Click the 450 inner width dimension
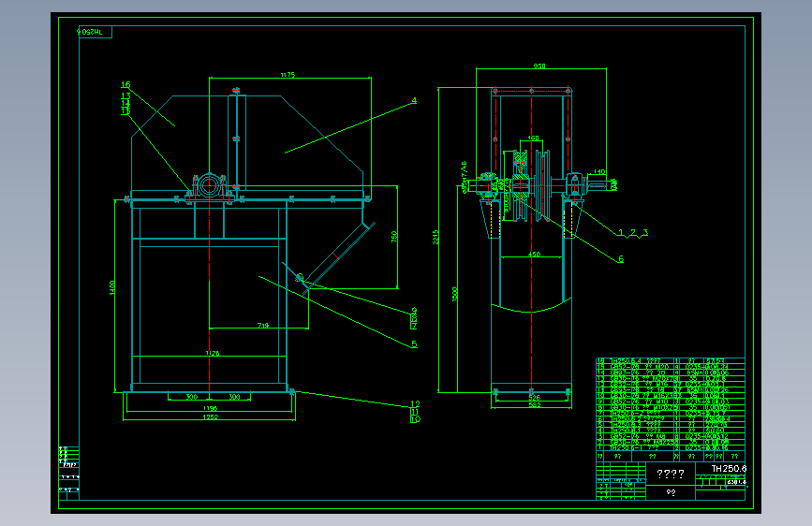Viewport: 812px width, 526px height. click(x=534, y=255)
